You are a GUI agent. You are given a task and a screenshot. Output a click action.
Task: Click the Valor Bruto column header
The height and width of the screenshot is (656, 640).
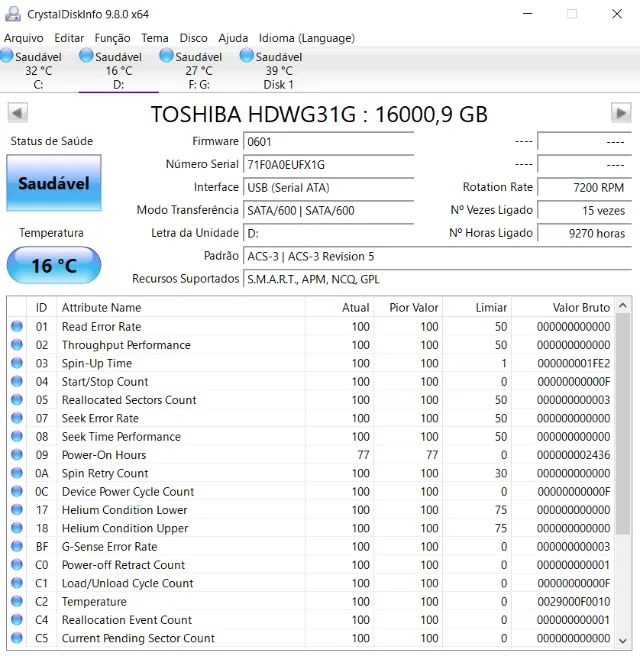(563, 308)
